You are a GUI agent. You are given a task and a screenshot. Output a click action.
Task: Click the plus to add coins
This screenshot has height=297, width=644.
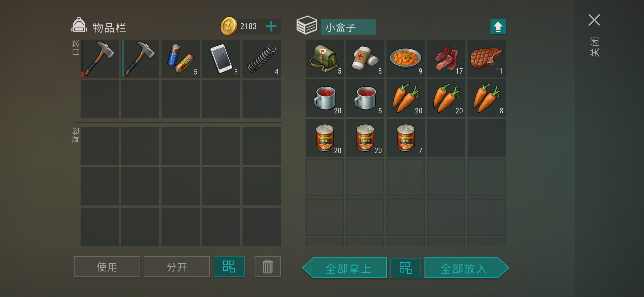tap(271, 26)
